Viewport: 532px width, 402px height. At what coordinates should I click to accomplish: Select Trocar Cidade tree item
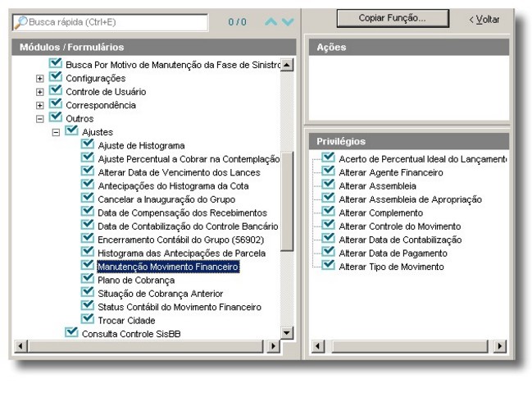[x=126, y=321]
